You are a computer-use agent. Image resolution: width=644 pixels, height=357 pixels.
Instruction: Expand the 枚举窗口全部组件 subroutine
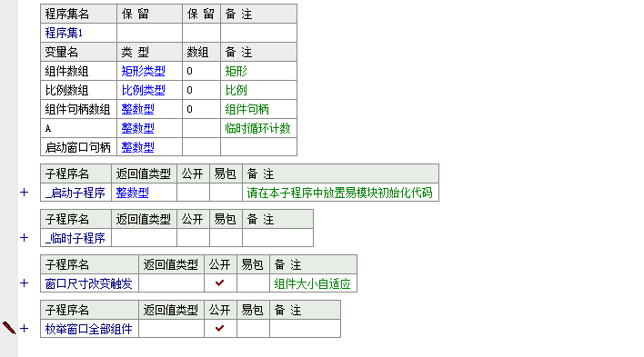pyautogui.click(x=25, y=328)
